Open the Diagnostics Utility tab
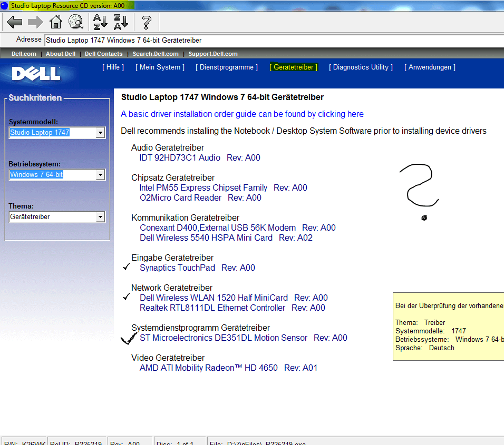 coord(361,67)
